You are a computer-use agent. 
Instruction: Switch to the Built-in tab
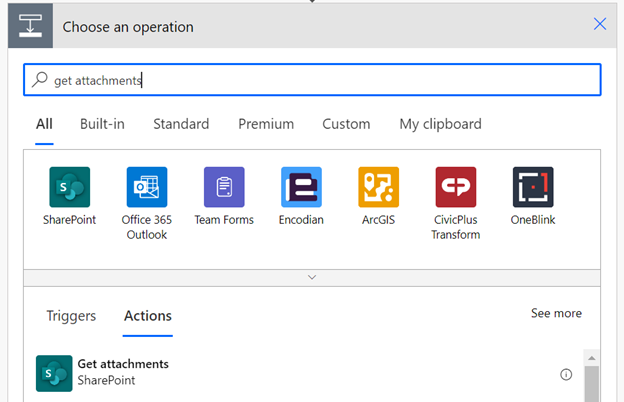[x=102, y=124]
